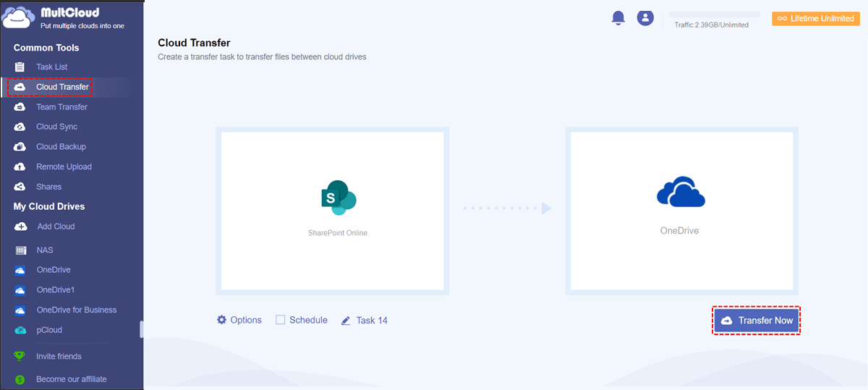
Task: Click the Cloud Sync icon
Action: click(x=20, y=127)
